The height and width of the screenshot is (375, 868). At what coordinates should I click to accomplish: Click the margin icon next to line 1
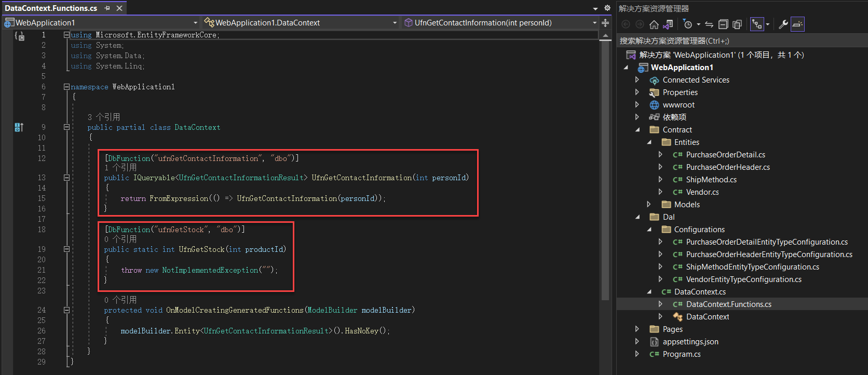(x=20, y=36)
